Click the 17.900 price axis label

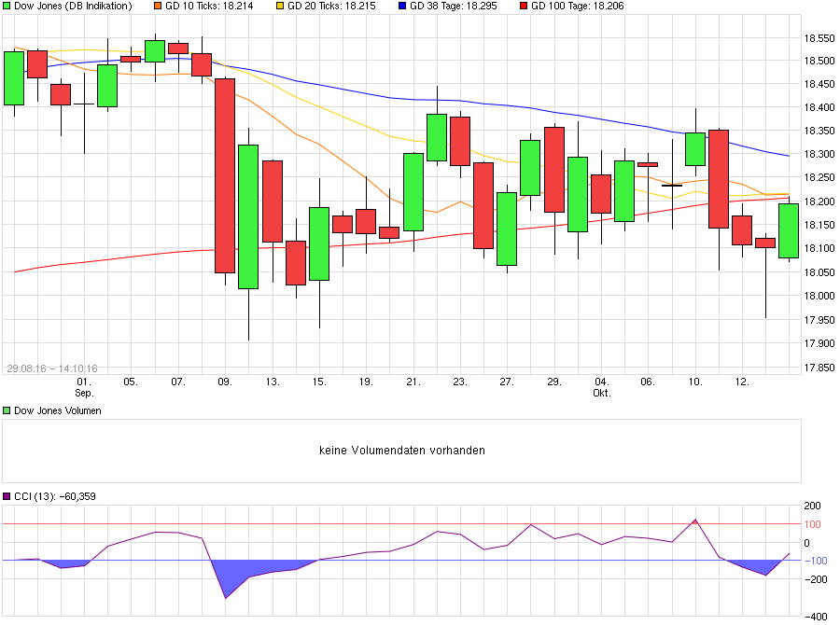point(819,343)
